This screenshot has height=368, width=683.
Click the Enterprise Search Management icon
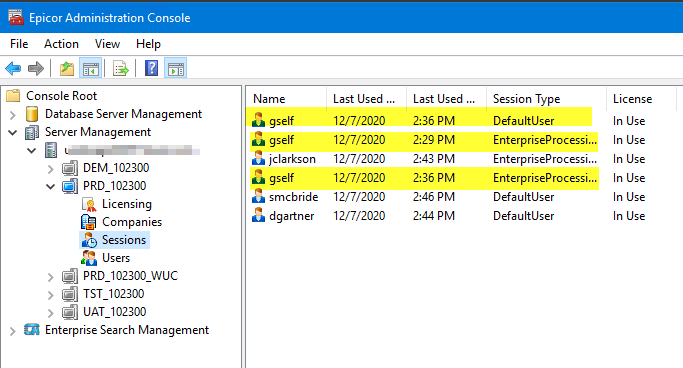[x=32, y=330]
